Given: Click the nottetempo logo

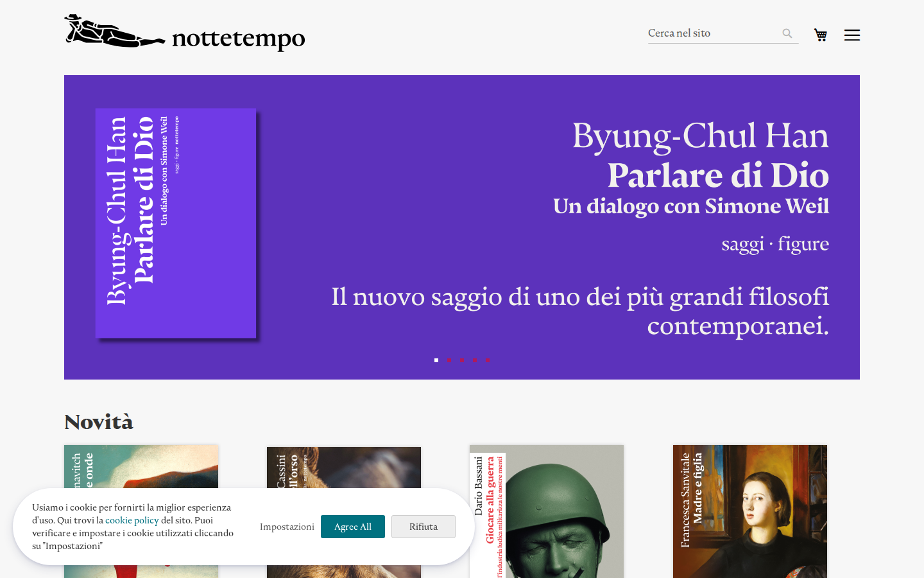Looking at the screenshot, I should (185, 32).
